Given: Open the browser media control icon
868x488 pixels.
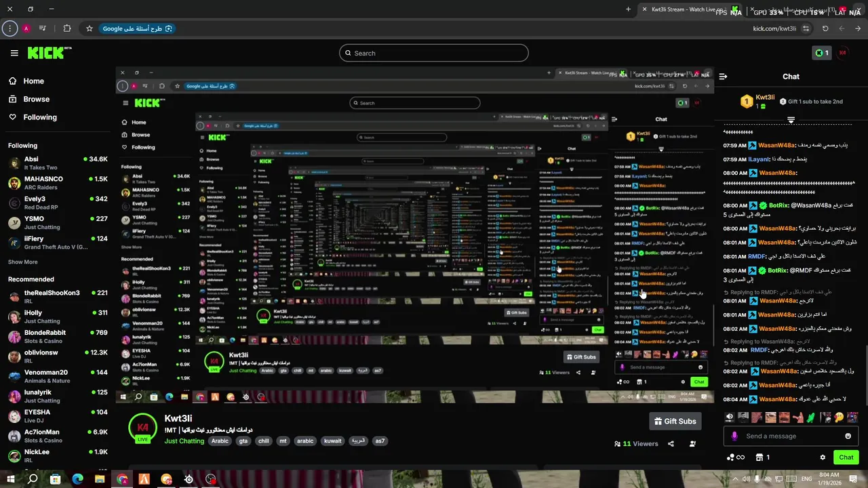Looking at the screenshot, I should click(x=43, y=28).
